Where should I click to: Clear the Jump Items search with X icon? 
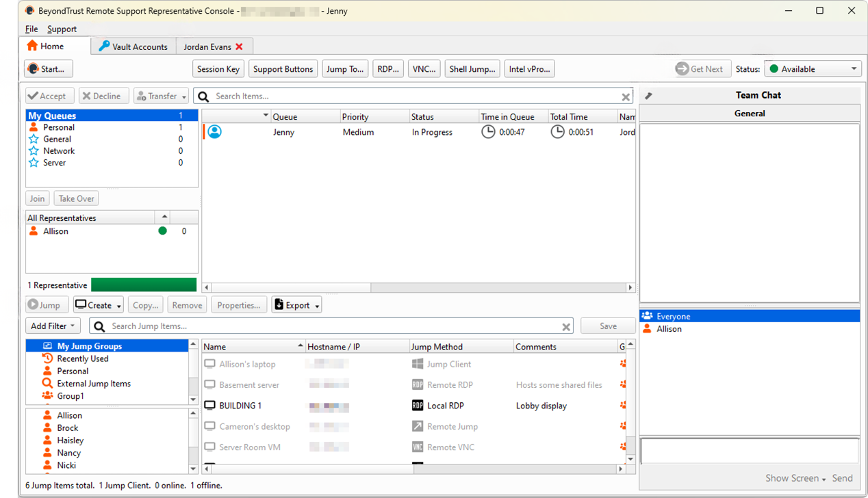[566, 327]
